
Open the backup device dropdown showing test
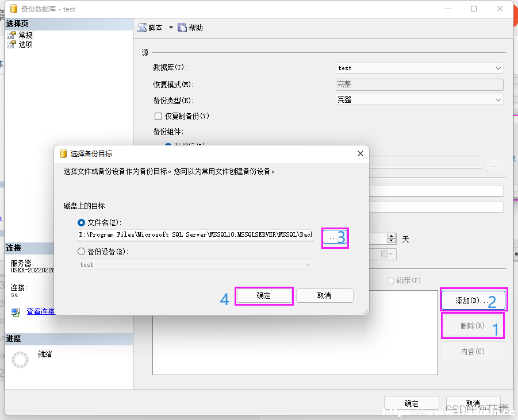[195, 264]
